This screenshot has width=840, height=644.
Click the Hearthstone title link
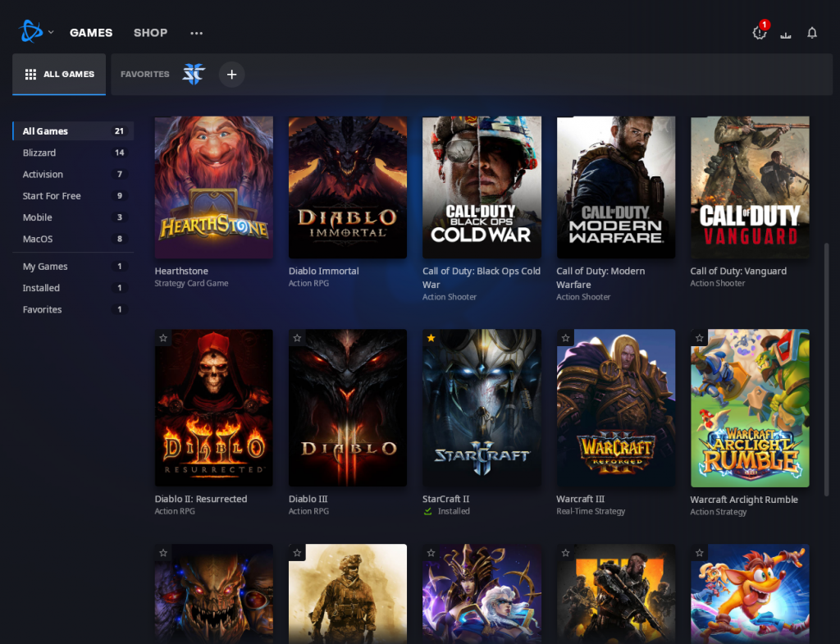(181, 271)
